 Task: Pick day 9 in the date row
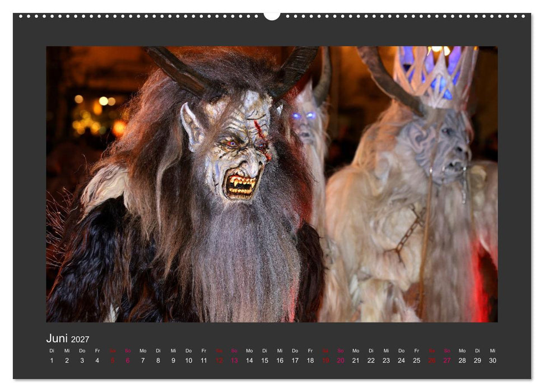(174, 361)
